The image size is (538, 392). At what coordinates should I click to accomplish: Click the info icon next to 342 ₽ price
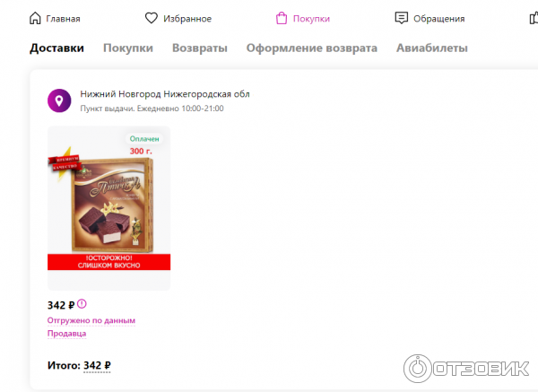coord(82,304)
